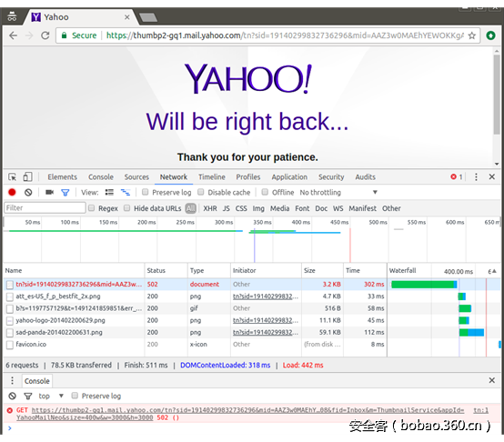The width and height of the screenshot is (504, 442).
Task: Enable the Disable cache checkbox
Action: 200,192
